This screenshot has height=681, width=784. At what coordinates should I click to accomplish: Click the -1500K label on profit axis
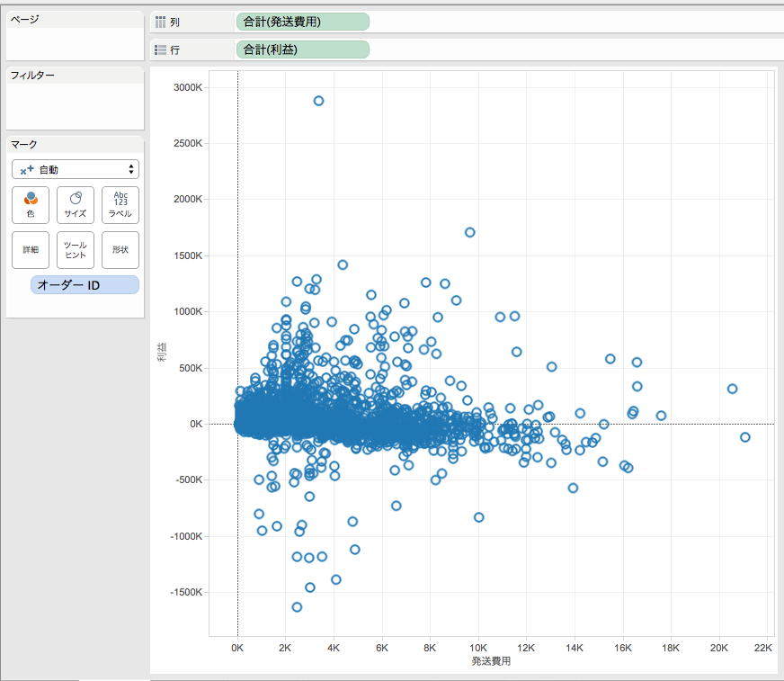click(x=186, y=593)
